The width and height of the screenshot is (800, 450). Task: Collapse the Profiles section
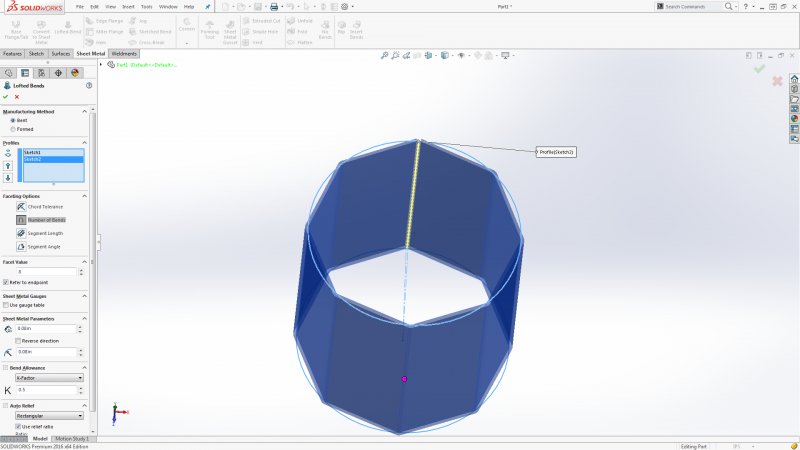click(84, 143)
